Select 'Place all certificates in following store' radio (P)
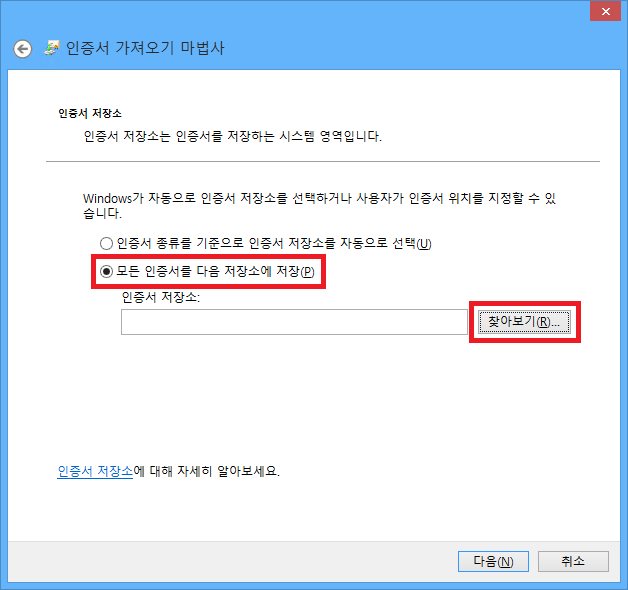Viewport: 628px width, 590px height. click(107, 271)
